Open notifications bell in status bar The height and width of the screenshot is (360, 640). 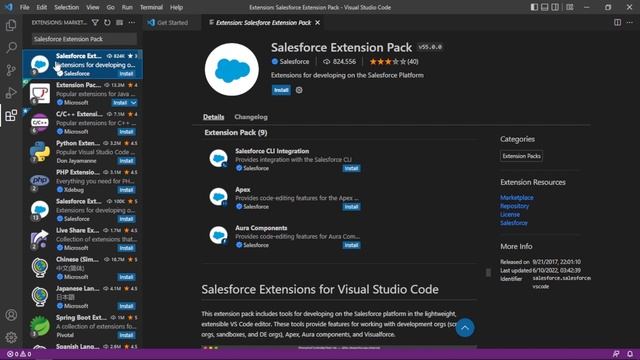click(x=630, y=354)
